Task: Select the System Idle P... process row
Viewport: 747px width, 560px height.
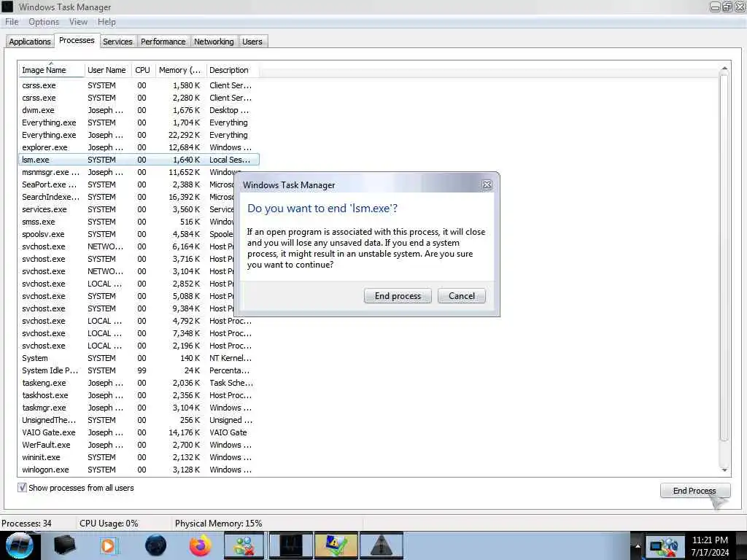Action: [x=139, y=370]
